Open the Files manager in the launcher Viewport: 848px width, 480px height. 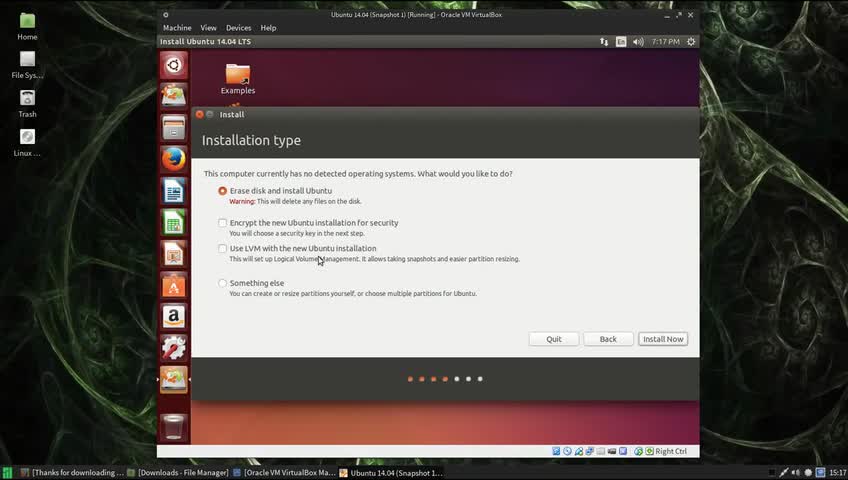tap(174, 128)
